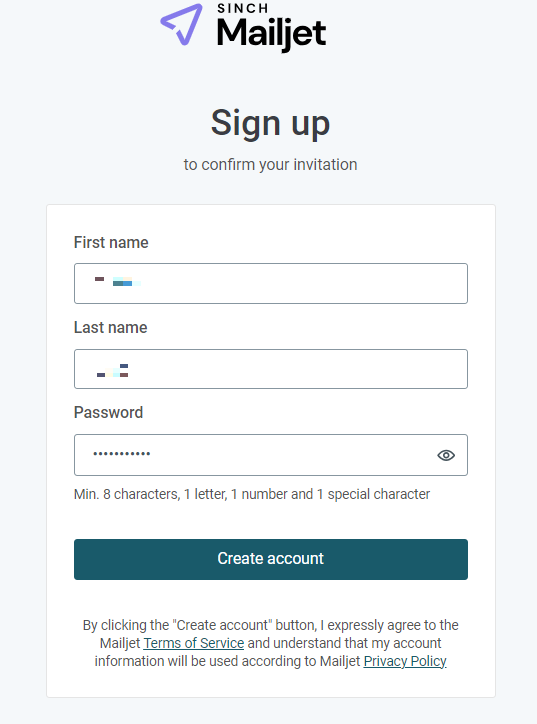The image size is (537, 724).
Task: Focus the Password input field
Action: (271, 455)
